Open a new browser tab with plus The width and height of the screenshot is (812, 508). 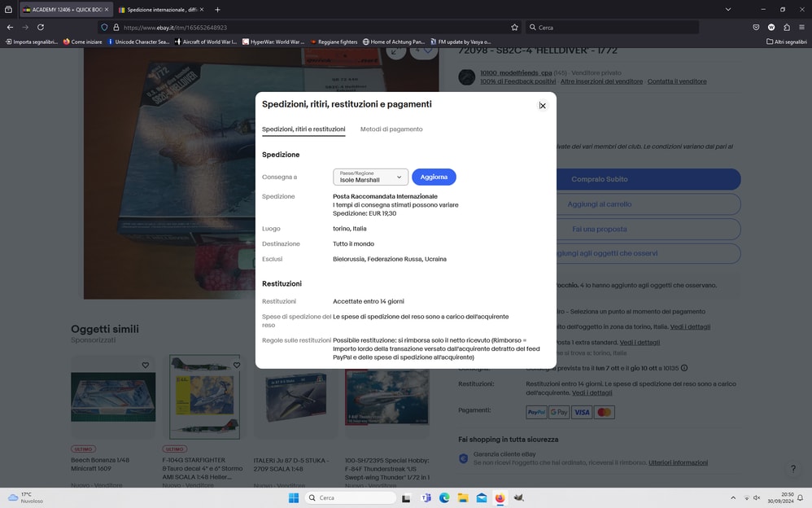click(217, 9)
